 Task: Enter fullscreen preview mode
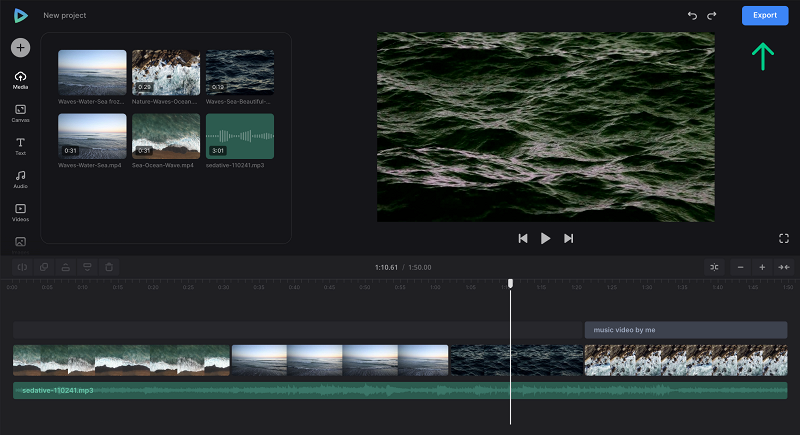[784, 238]
